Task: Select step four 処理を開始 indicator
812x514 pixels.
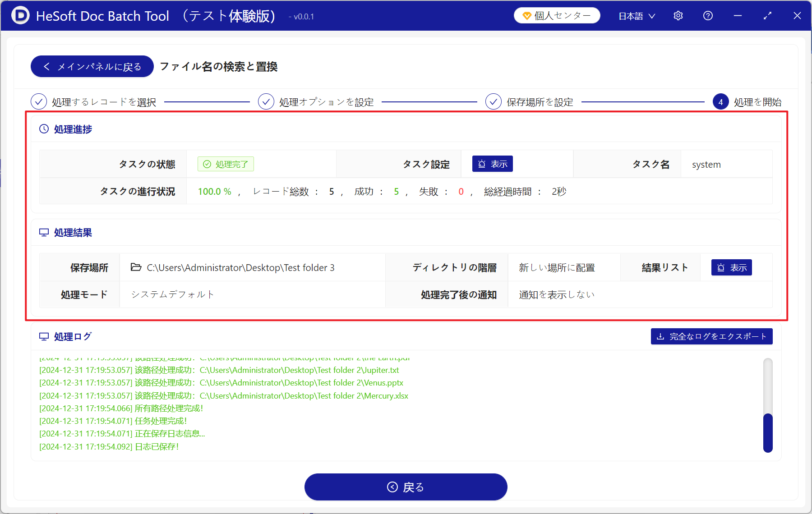Action: 720,102
